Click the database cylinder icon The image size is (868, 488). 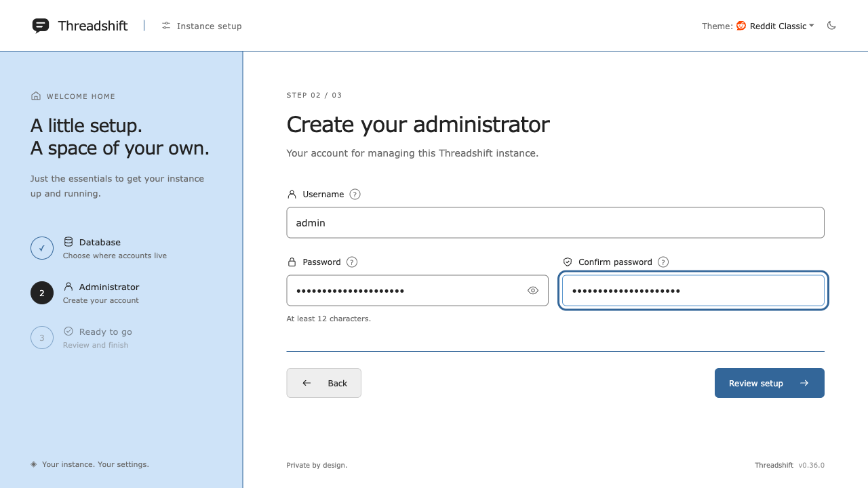tap(68, 242)
